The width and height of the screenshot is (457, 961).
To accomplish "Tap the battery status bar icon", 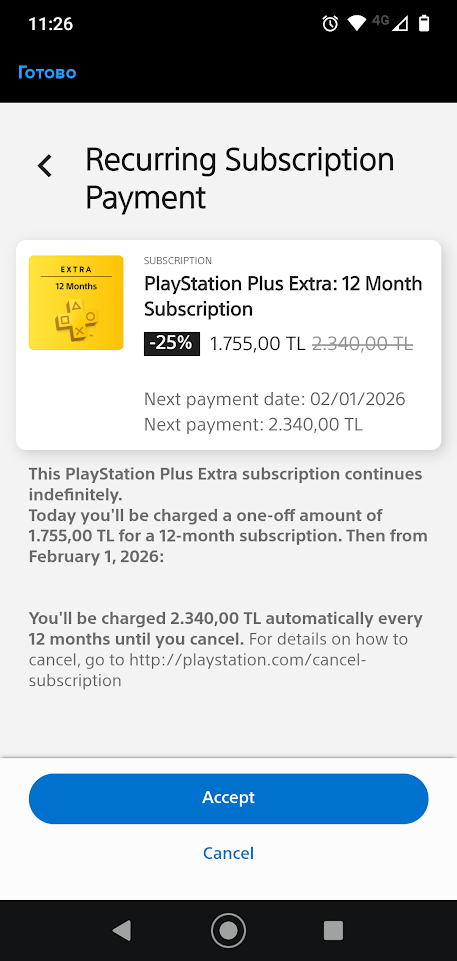I will [x=424, y=24].
